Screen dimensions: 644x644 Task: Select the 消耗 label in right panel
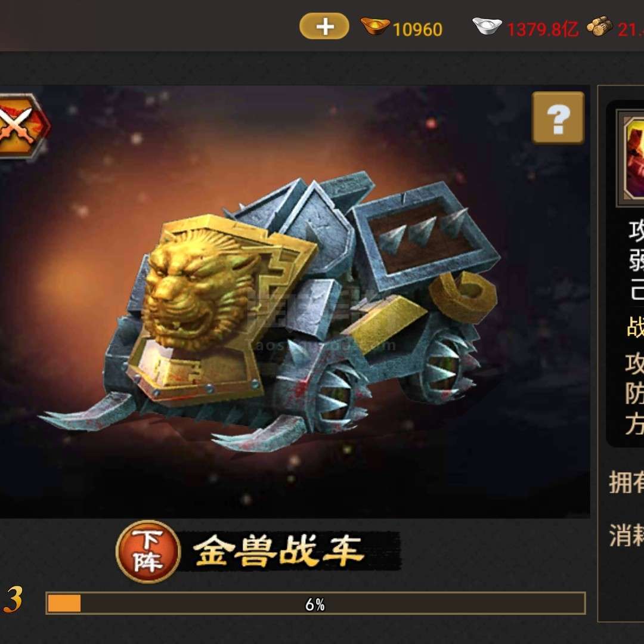pyautogui.click(x=626, y=535)
